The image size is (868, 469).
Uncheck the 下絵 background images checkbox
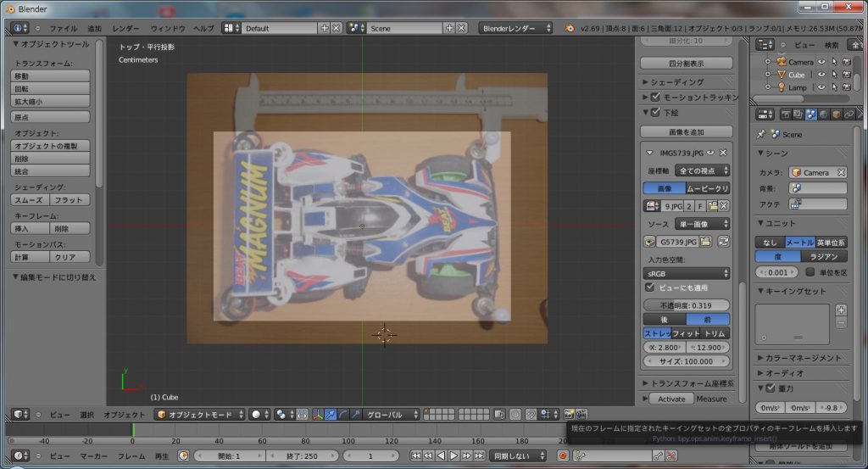[655, 113]
